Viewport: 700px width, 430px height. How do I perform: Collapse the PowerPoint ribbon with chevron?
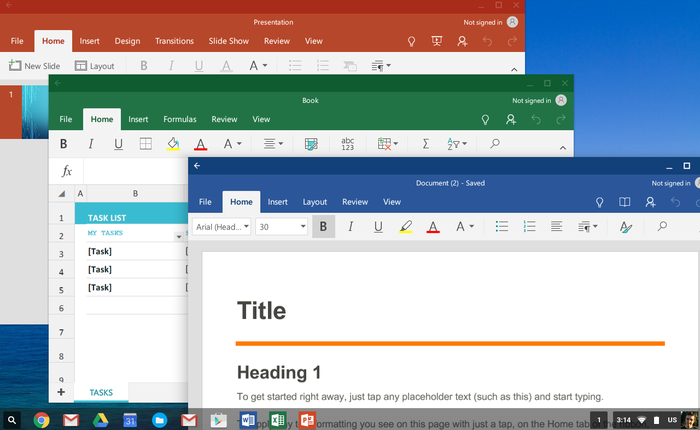click(514, 70)
